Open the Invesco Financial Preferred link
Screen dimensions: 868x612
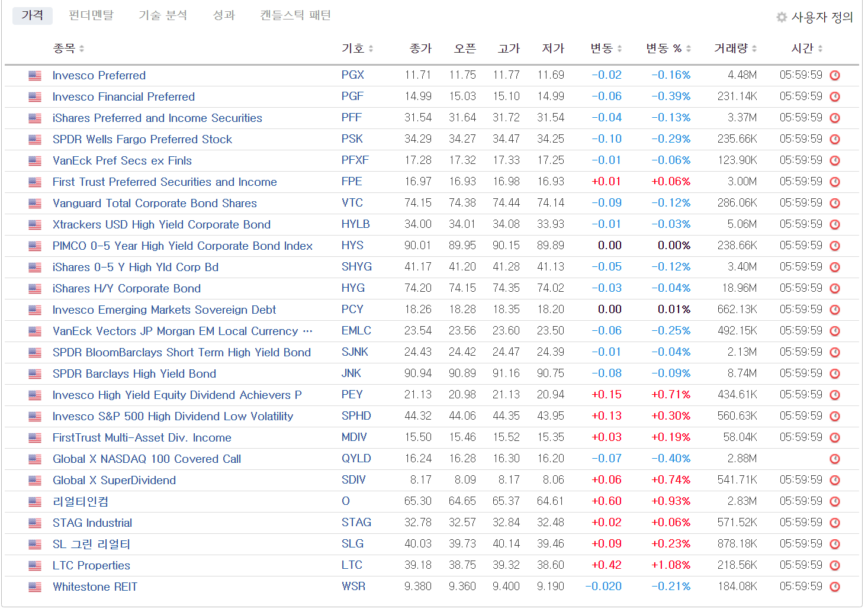coord(124,96)
